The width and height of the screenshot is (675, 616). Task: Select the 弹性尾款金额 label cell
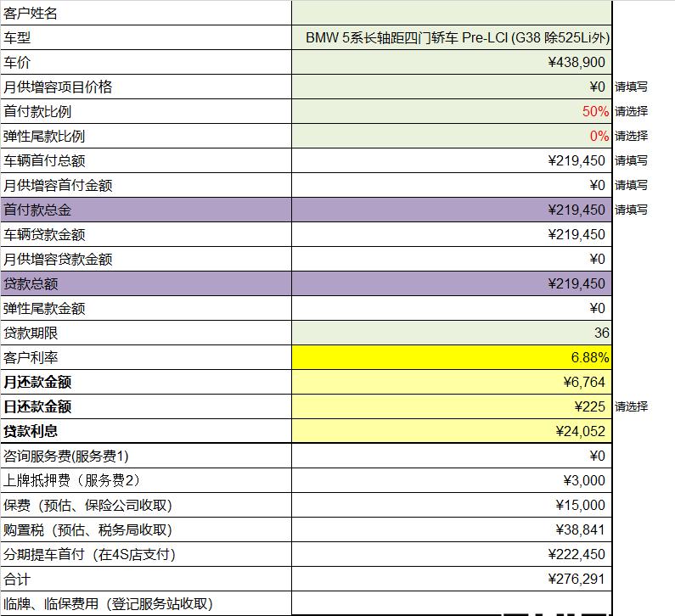coord(146,308)
